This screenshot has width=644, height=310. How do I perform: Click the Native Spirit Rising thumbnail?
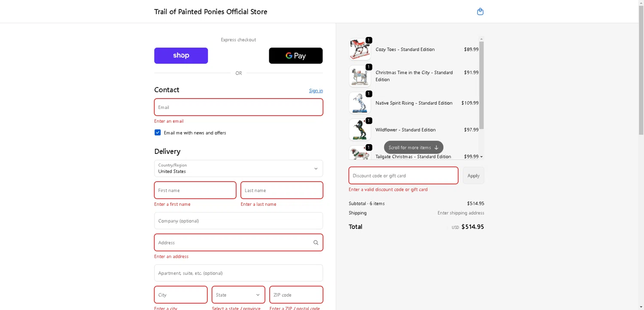click(x=360, y=103)
